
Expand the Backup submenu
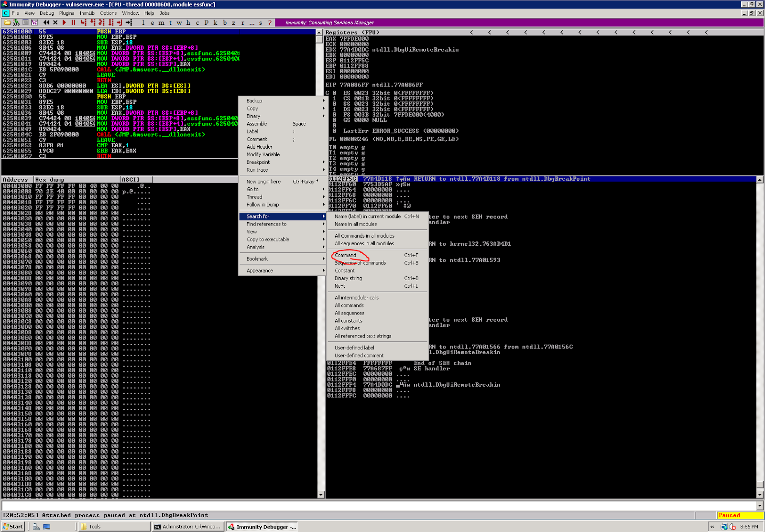pos(283,101)
